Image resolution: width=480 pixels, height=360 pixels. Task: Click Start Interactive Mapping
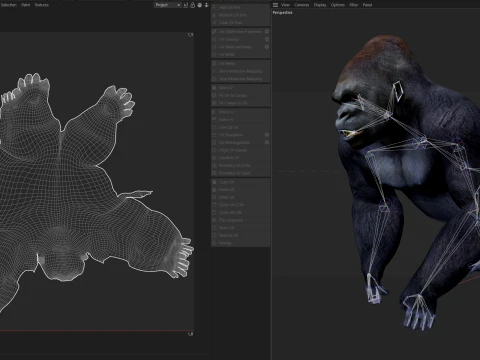point(240,71)
